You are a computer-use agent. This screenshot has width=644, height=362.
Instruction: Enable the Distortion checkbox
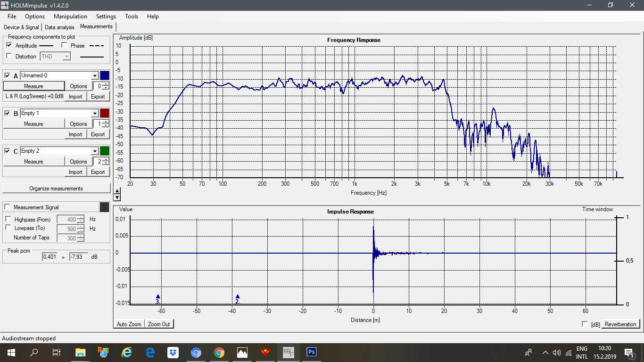pyautogui.click(x=9, y=56)
